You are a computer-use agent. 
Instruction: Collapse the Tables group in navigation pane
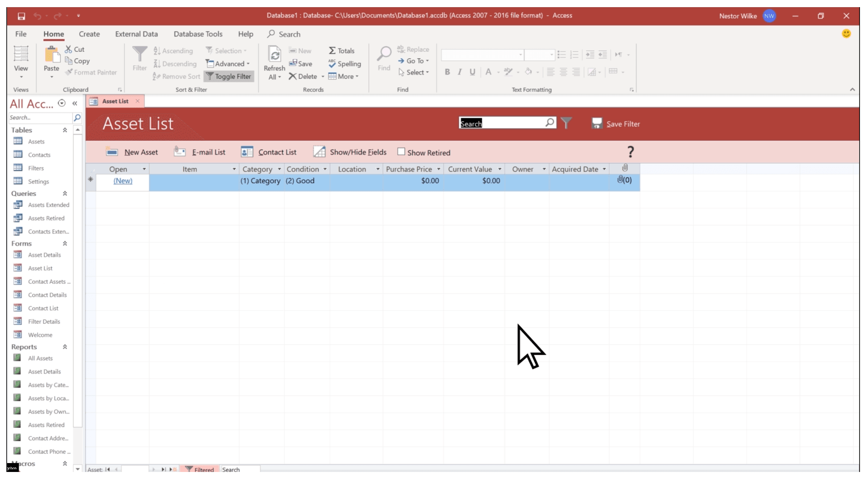(x=65, y=130)
